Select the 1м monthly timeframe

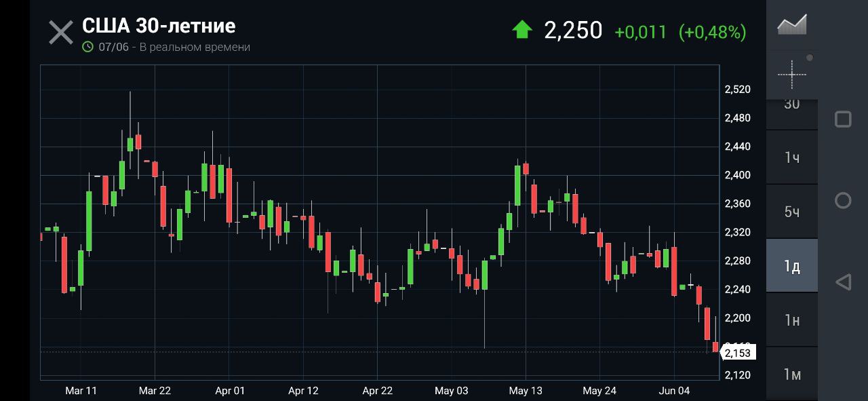(x=791, y=374)
